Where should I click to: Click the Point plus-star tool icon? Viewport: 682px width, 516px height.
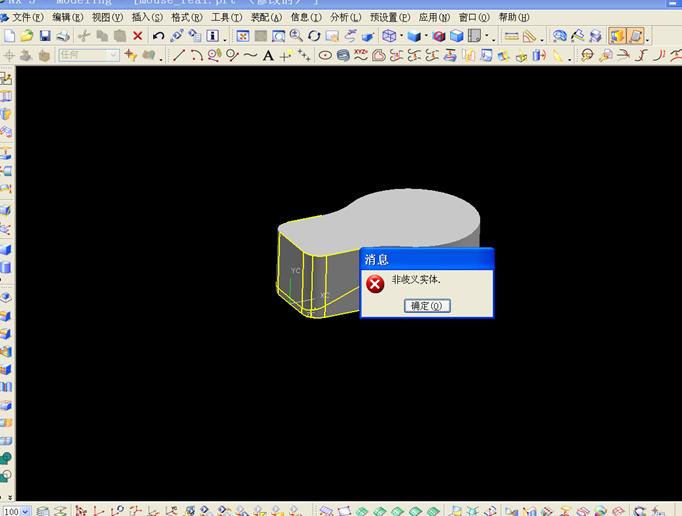point(286,55)
